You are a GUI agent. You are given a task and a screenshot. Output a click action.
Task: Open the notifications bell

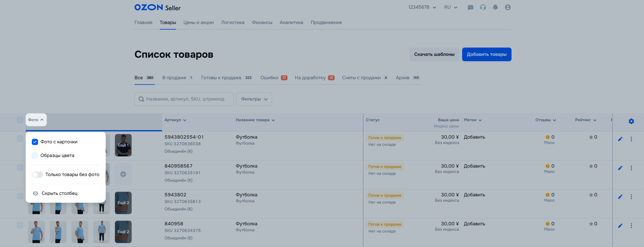tap(495, 7)
